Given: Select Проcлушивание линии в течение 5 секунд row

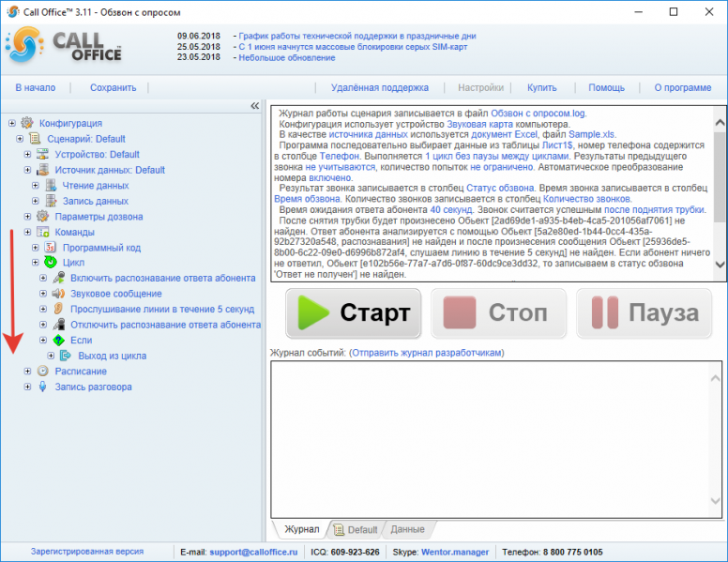Looking at the screenshot, I should point(162,309).
